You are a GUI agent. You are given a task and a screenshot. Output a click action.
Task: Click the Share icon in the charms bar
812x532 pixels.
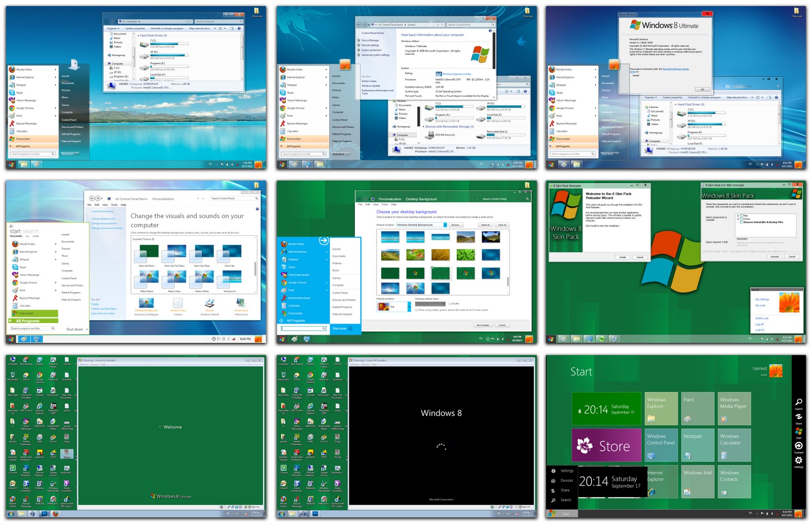[798, 416]
